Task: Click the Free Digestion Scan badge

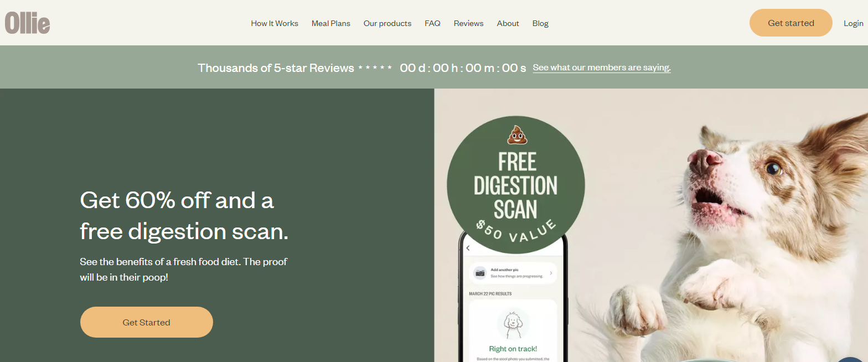Action: tap(515, 185)
